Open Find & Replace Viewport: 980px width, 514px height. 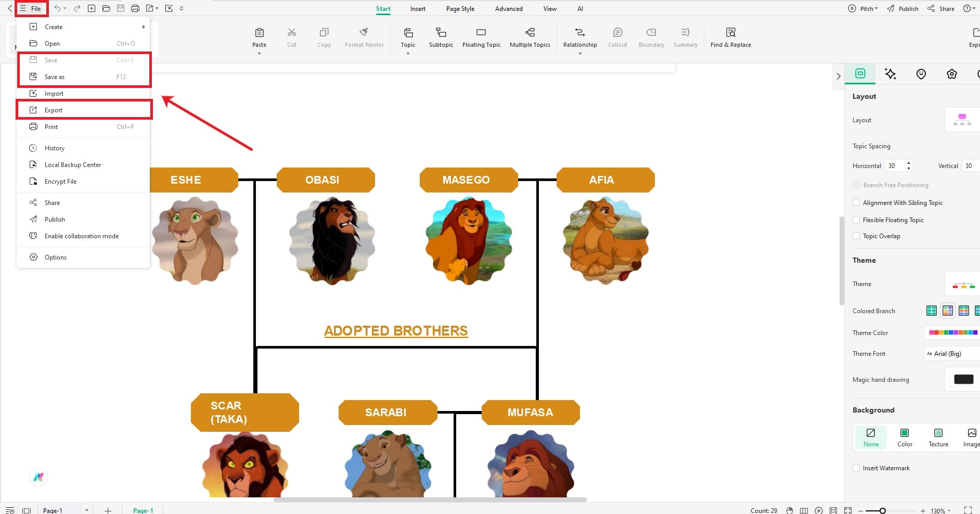pyautogui.click(x=730, y=37)
